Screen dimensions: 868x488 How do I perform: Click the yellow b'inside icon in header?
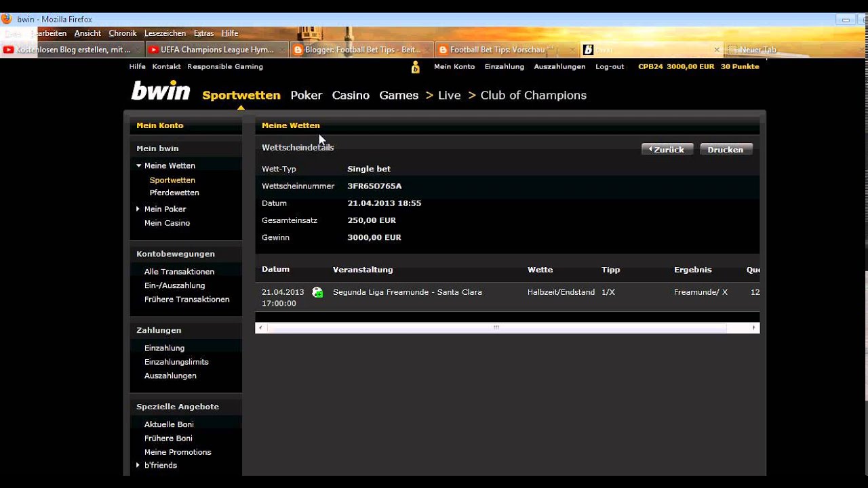click(416, 67)
